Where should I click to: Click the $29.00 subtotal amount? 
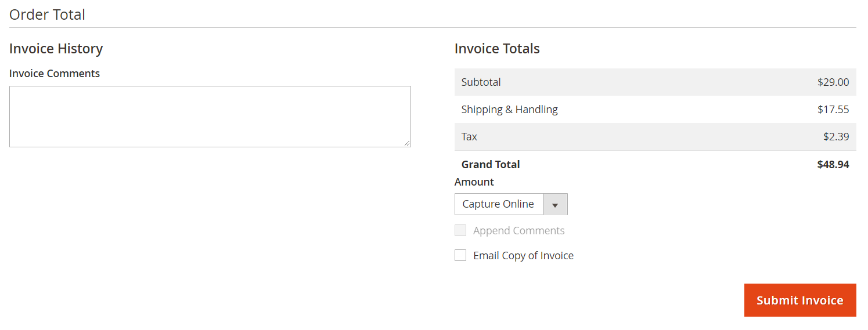click(833, 82)
